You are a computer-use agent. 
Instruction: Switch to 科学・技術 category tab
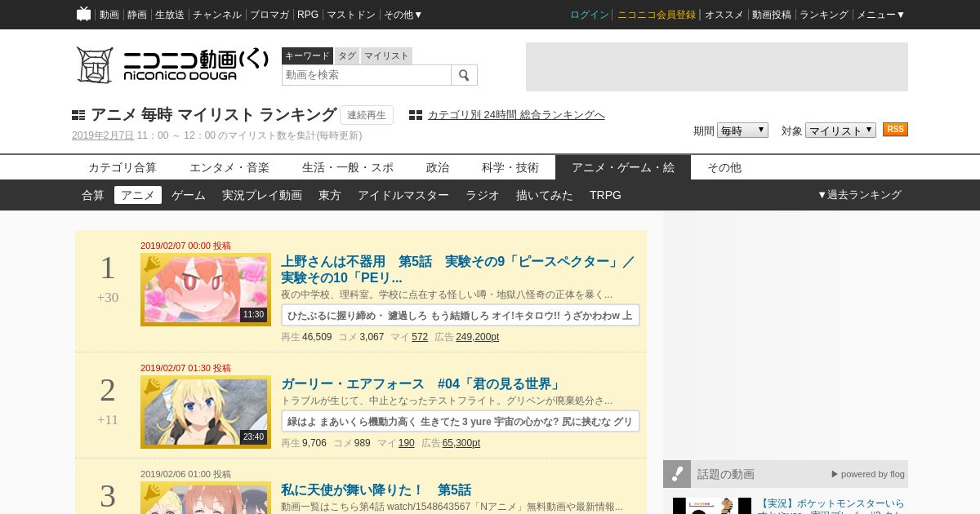click(x=510, y=167)
